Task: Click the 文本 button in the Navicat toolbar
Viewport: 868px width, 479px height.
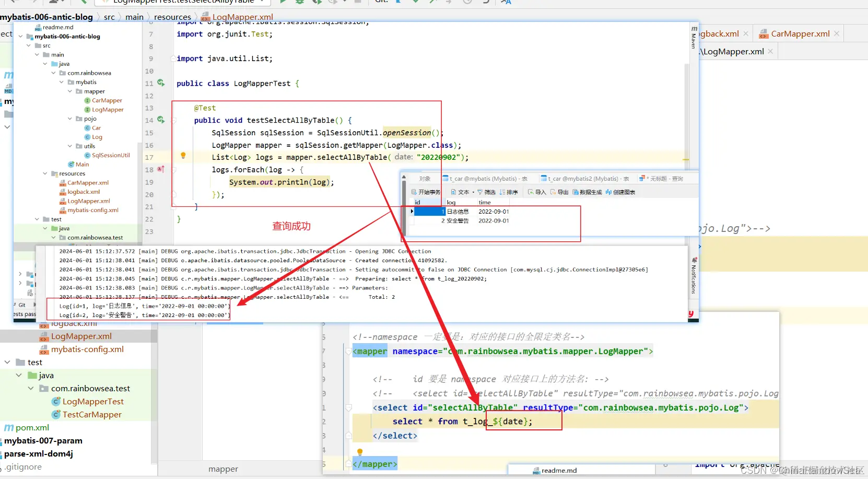Action: pos(463,192)
